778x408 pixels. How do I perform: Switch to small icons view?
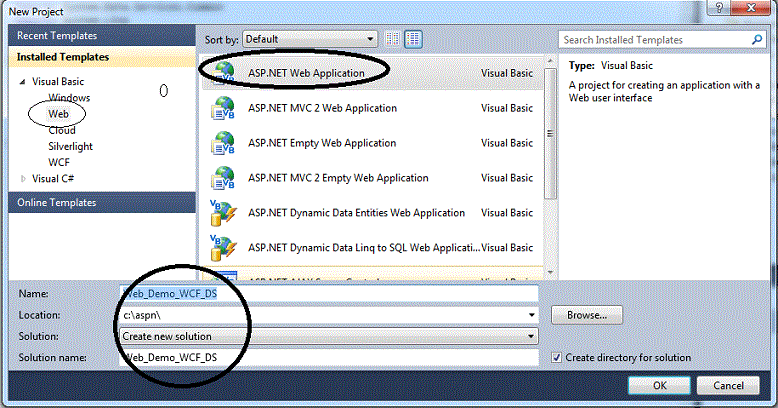(x=392, y=39)
